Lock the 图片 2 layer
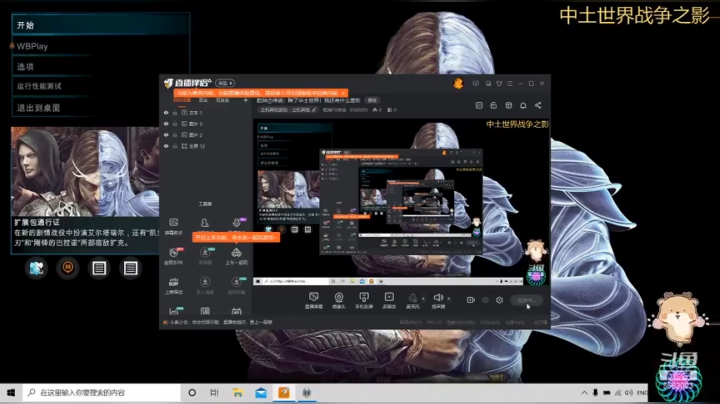Viewport: 720px width, 404px height. pyautogui.click(x=175, y=135)
